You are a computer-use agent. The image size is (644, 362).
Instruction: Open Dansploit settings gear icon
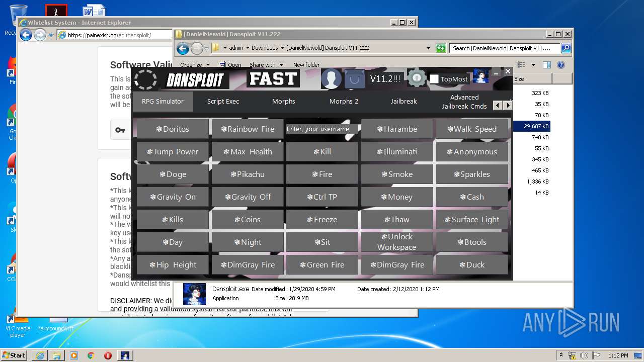[x=417, y=78]
